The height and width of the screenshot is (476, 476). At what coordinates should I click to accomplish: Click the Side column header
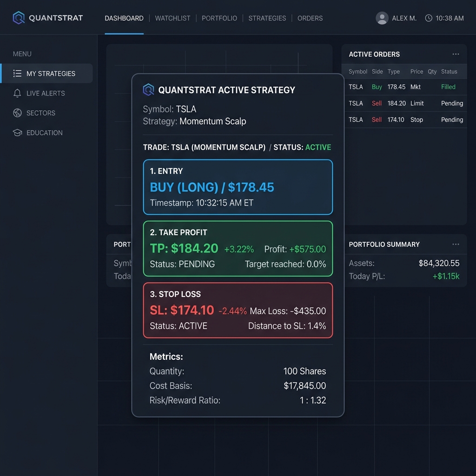coord(377,72)
